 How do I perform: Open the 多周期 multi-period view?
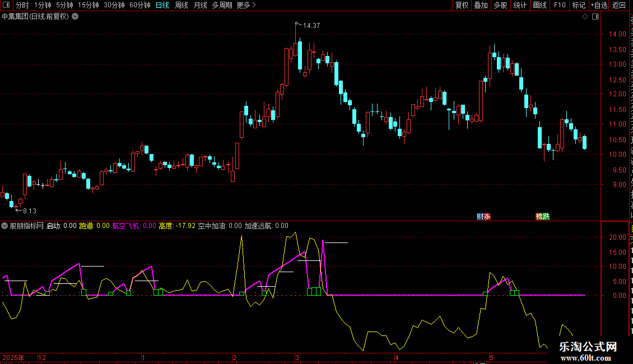tap(222, 5)
